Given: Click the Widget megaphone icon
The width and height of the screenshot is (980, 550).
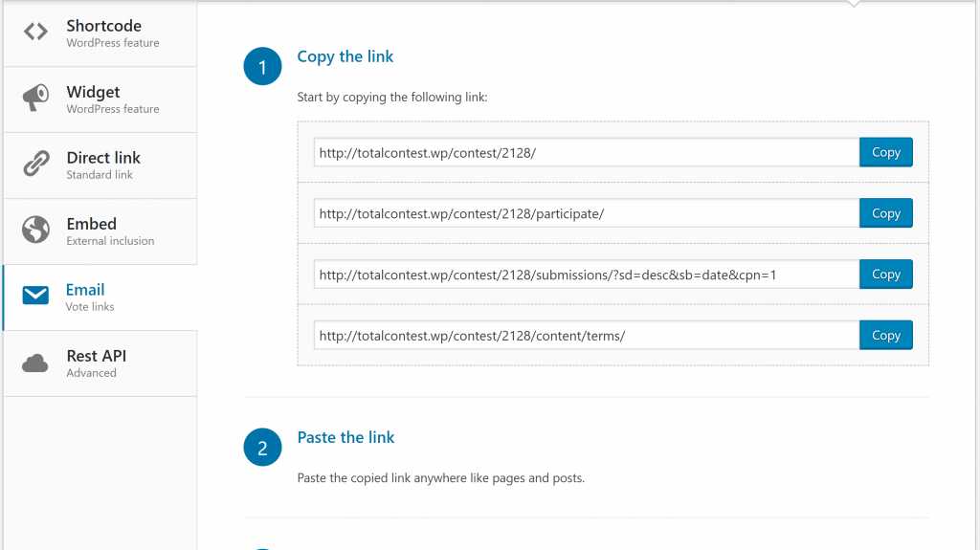Looking at the screenshot, I should (x=35, y=99).
